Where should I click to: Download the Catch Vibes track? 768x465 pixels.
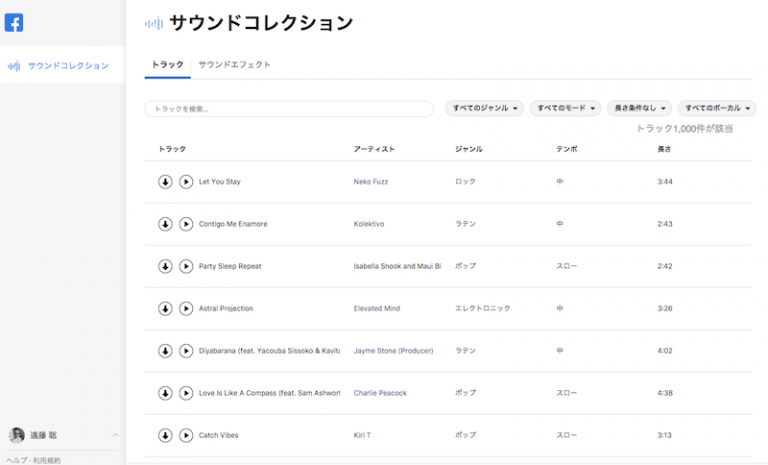[165, 435]
